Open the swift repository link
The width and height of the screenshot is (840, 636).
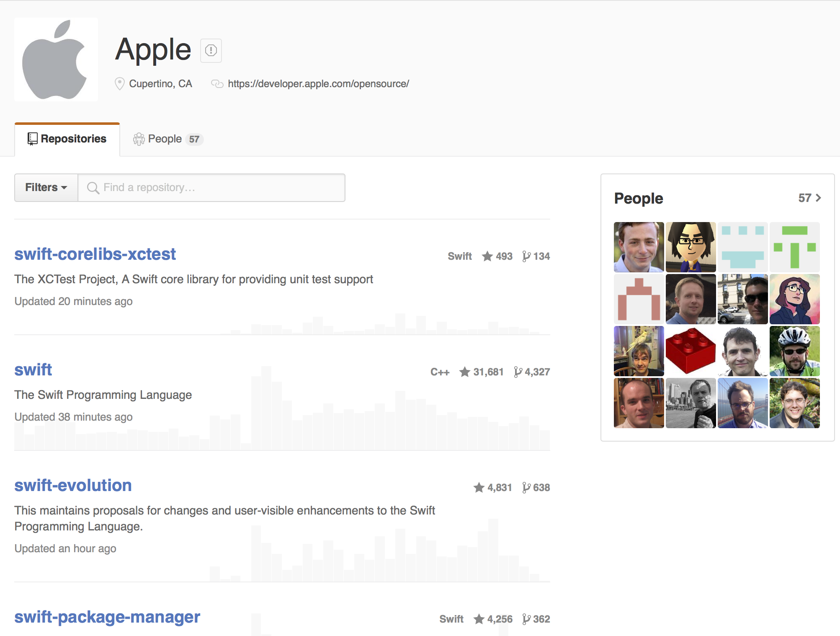[33, 370]
